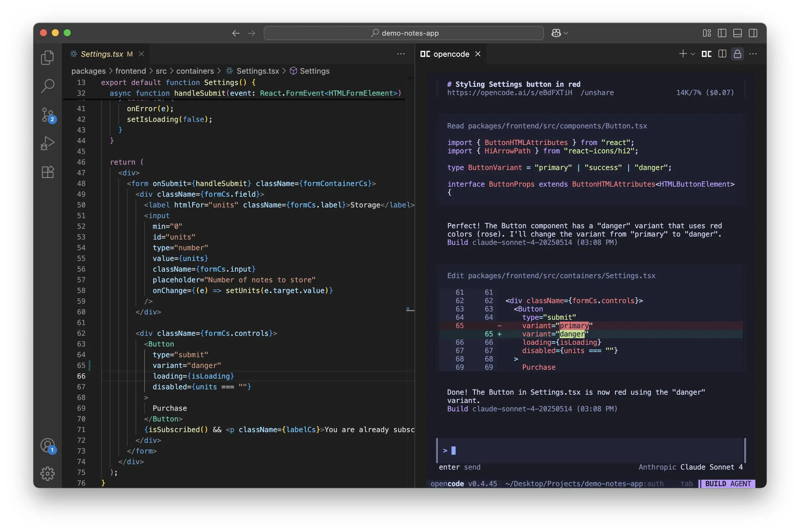
Task: Open Source Control view with badge 2
Action: pos(48,115)
